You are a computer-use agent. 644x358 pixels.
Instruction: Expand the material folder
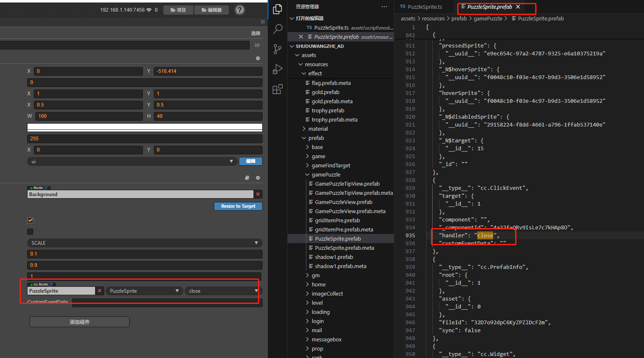(304, 129)
